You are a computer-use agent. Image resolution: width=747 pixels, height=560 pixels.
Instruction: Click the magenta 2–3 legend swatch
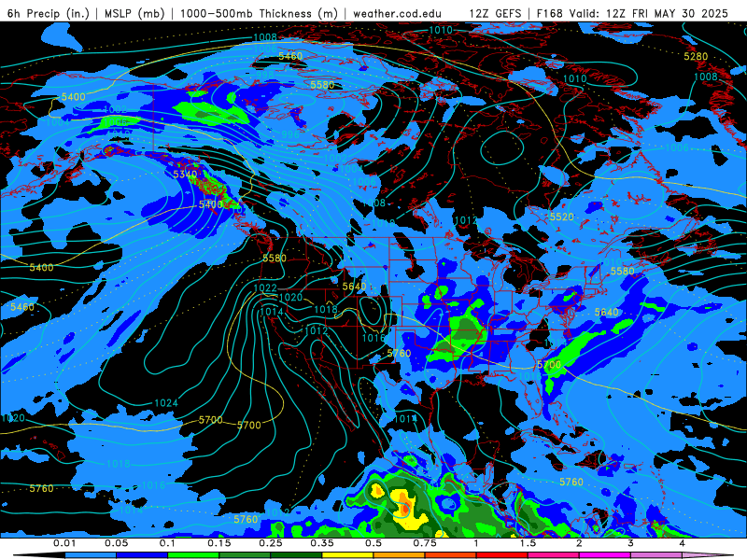tap(605, 555)
